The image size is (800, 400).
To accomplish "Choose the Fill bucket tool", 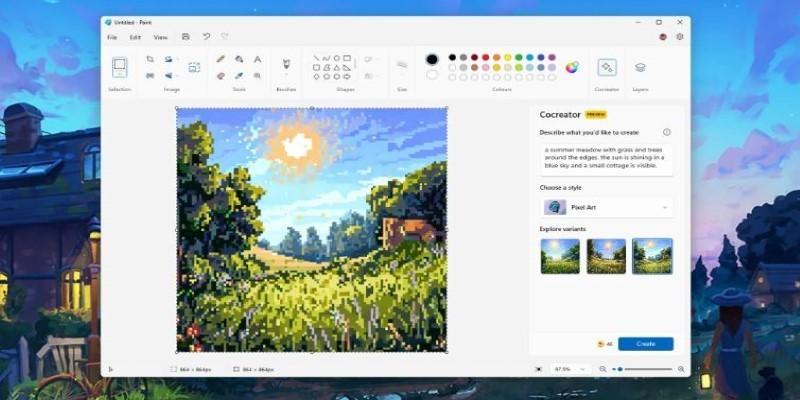I will (x=239, y=59).
